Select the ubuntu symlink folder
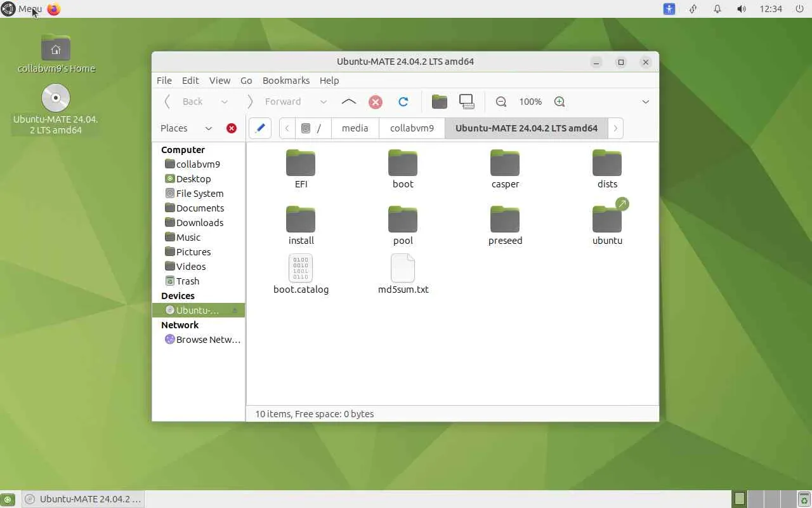812x508 pixels. tap(607, 222)
